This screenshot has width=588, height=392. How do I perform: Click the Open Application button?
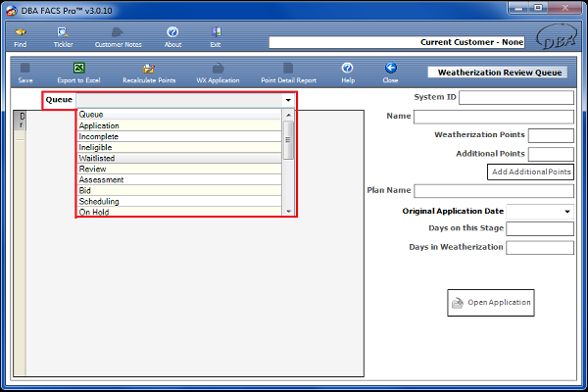point(491,303)
